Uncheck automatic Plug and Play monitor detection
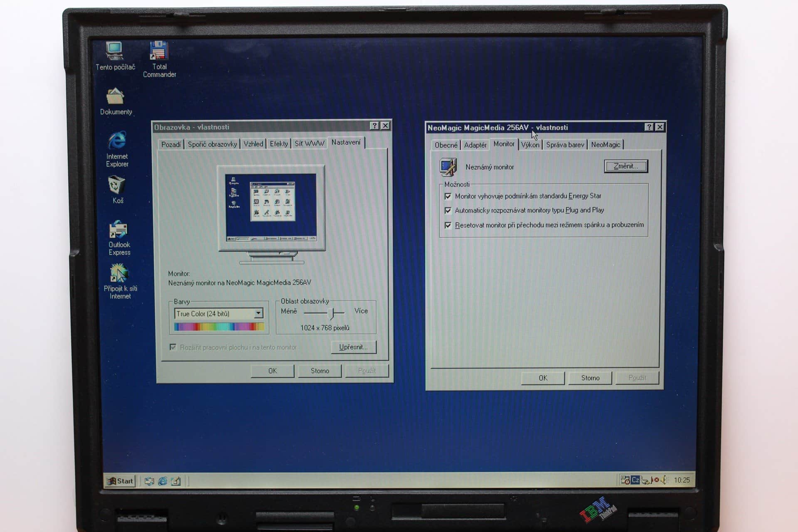The height and width of the screenshot is (532, 798). tap(448, 211)
